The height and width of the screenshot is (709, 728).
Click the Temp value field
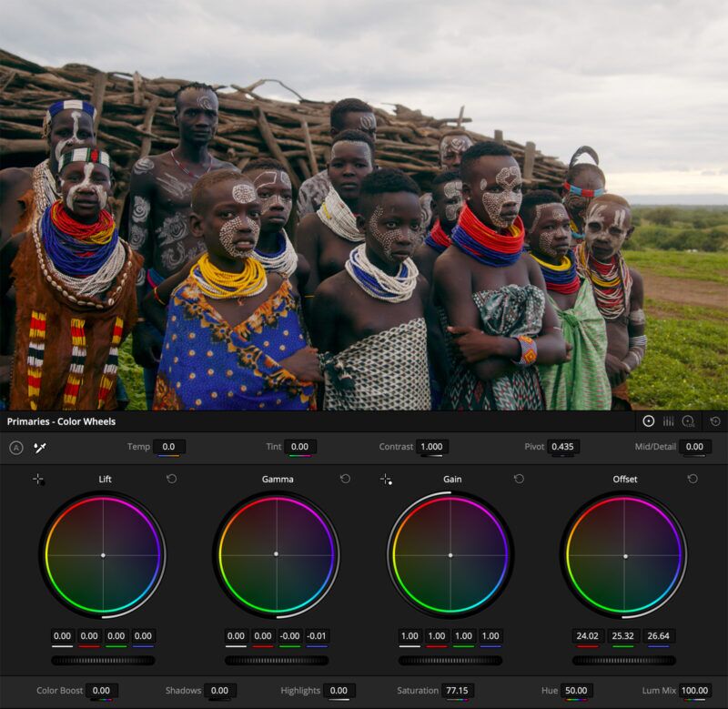tap(168, 447)
